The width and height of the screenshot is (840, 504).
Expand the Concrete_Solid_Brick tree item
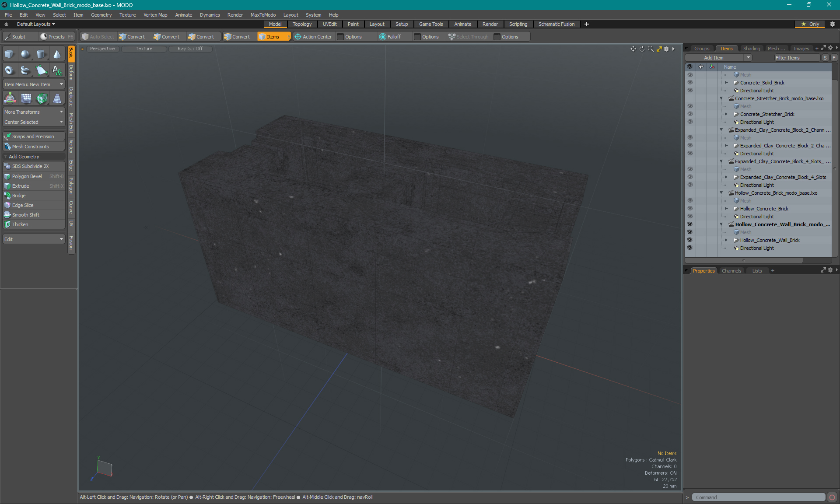click(726, 83)
